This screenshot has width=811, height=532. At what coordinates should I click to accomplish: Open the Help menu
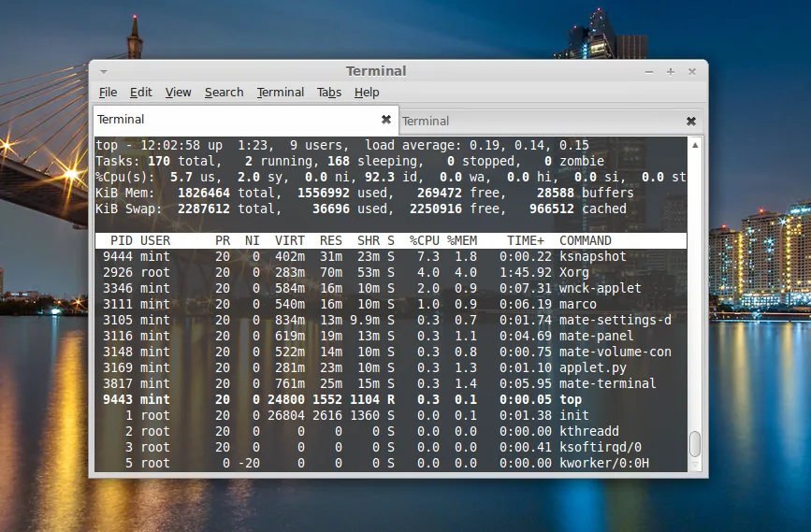pos(367,92)
